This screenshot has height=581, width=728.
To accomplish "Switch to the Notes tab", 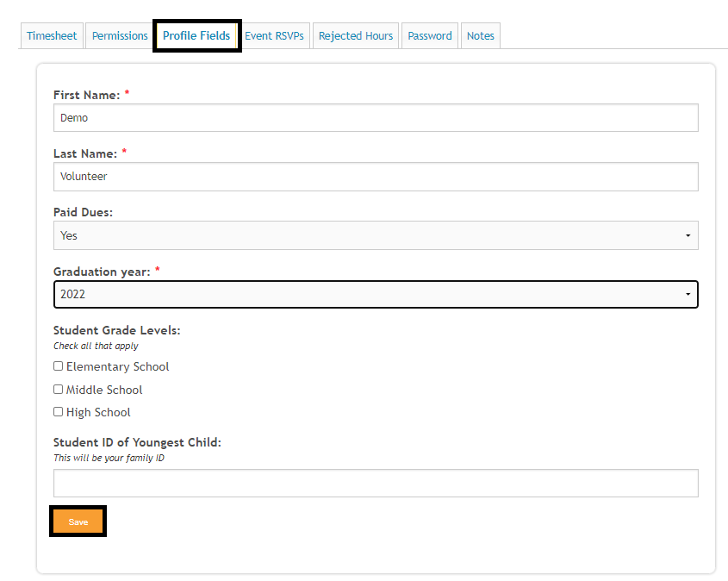I will (x=481, y=35).
